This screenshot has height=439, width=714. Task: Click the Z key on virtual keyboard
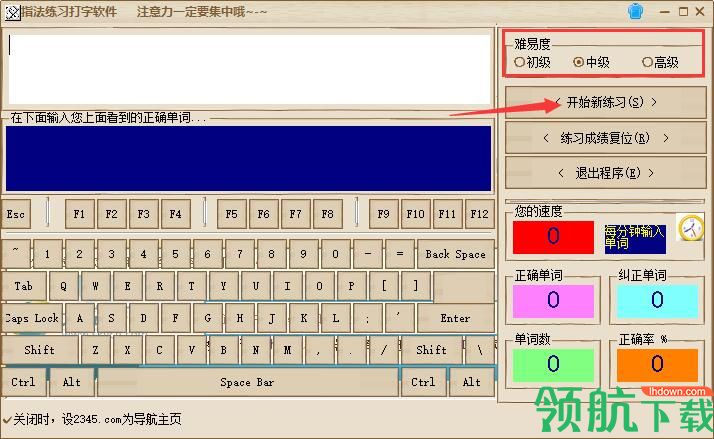click(x=96, y=350)
